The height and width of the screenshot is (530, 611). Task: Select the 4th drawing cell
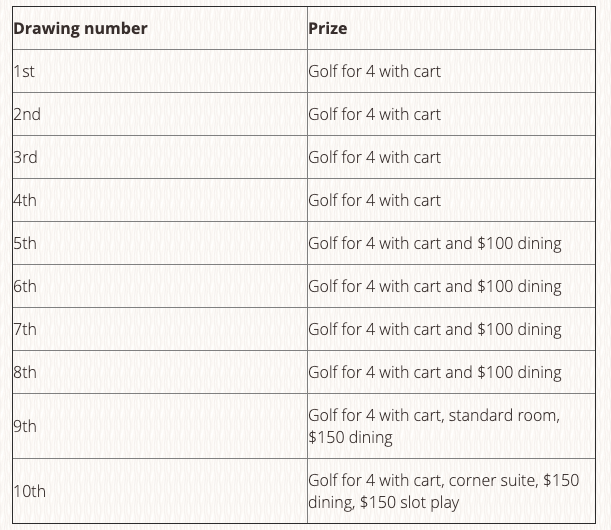click(x=160, y=200)
